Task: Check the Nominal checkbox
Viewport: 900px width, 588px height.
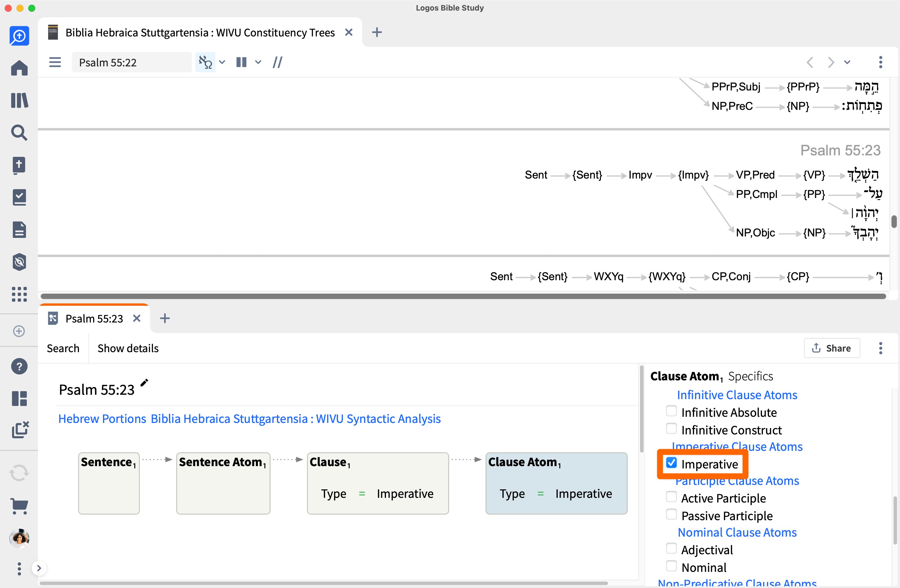Action: pos(671,566)
